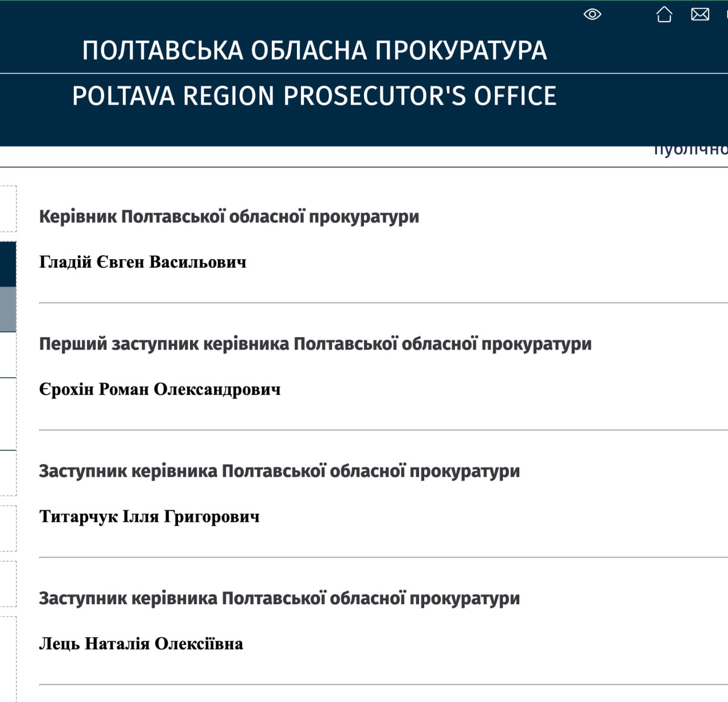Screen dimensions: 728x702
Task: Select name Титарчук Ілля Григорович
Action: (x=149, y=517)
